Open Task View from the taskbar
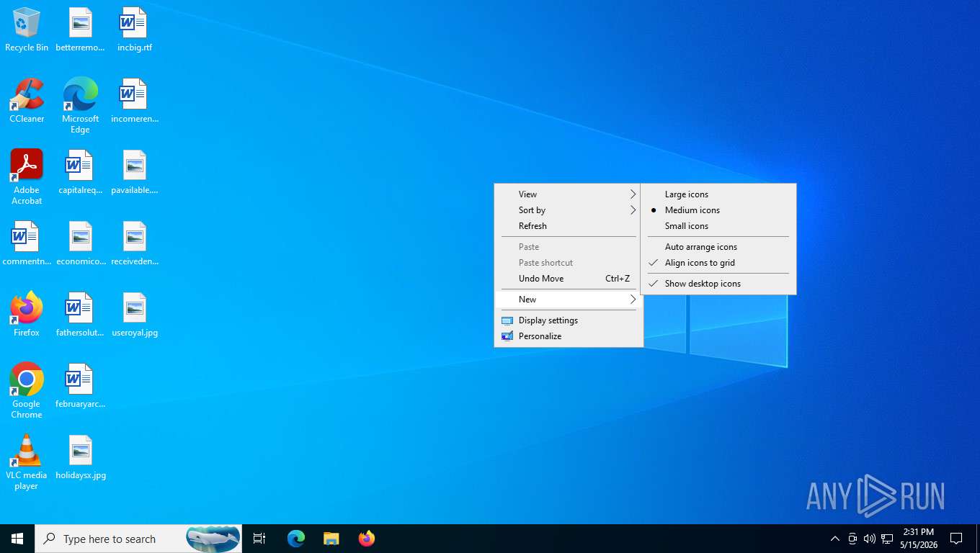The image size is (980, 553). tap(259, 539)
